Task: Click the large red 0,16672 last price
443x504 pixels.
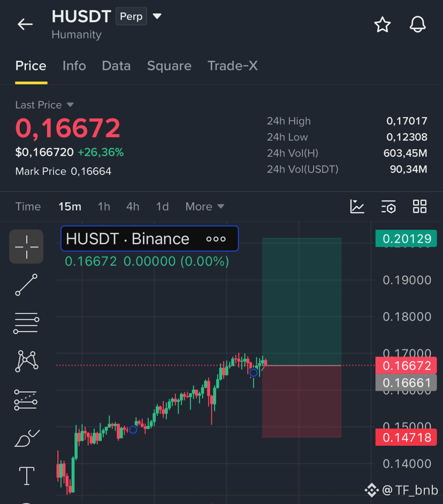Action: tap(68, 128)
